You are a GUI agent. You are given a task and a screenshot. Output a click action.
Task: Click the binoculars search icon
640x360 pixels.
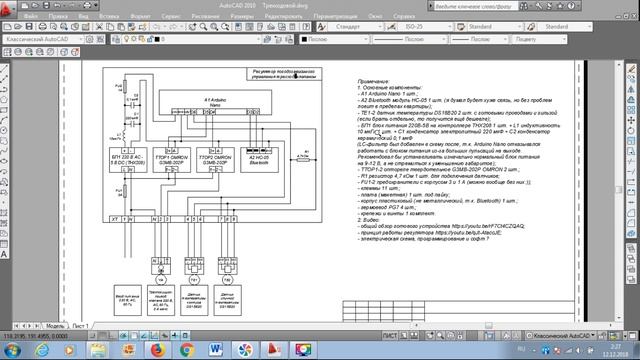coord(524,6)
